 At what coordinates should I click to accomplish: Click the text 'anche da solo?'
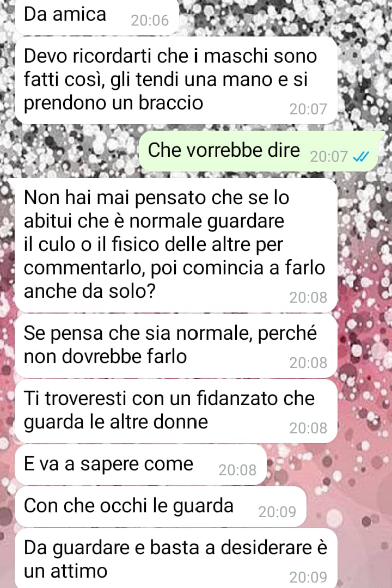click(x=90, y=291)
